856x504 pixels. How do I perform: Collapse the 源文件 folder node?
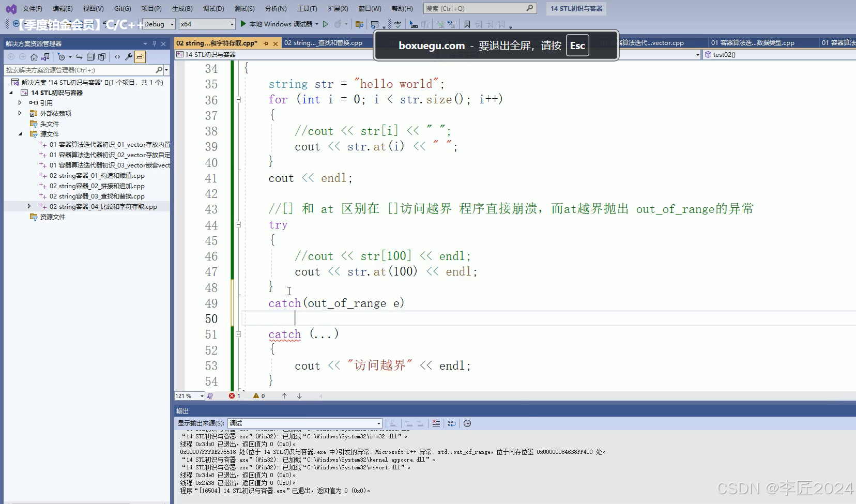20,134
